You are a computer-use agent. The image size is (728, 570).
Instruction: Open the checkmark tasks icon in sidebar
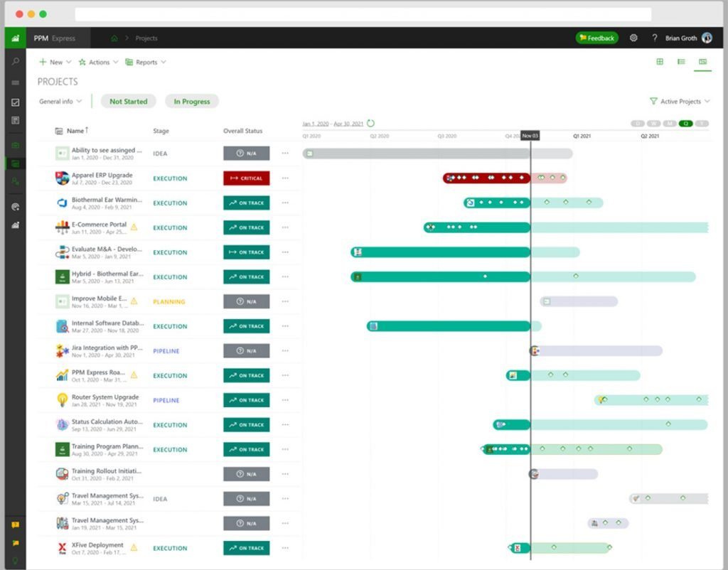coord(16,102)
